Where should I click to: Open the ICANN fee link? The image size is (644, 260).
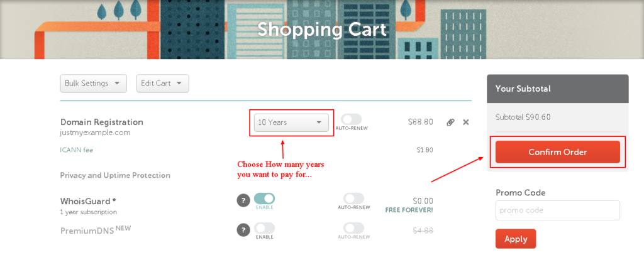[77, 150]
